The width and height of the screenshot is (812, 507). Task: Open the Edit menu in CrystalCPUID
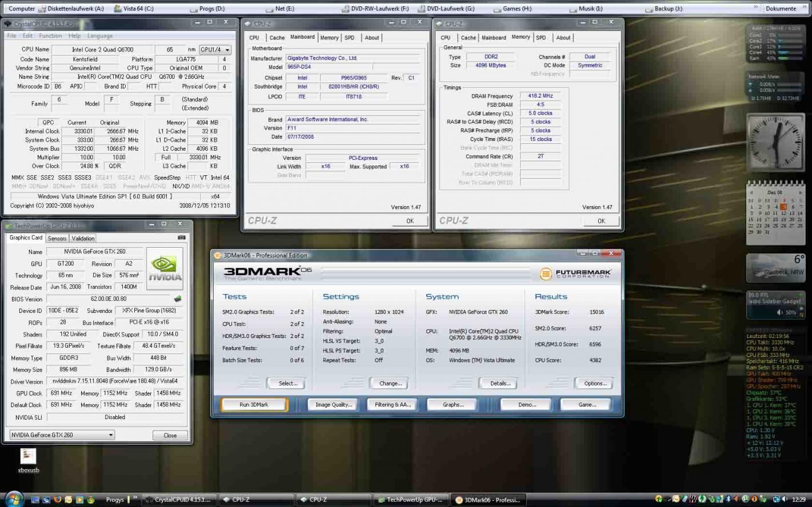(x=27, y=35)
